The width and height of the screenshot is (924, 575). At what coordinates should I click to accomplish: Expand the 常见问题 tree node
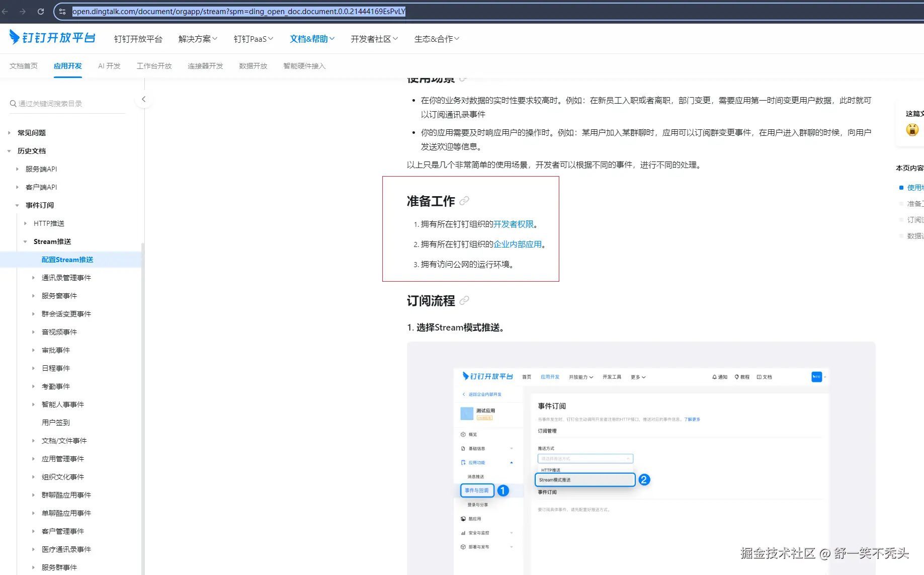tap(9, 133)
